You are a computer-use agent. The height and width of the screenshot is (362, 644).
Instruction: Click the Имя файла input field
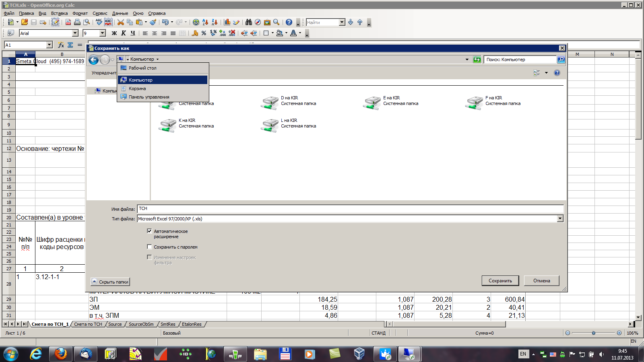coord(350,208)
